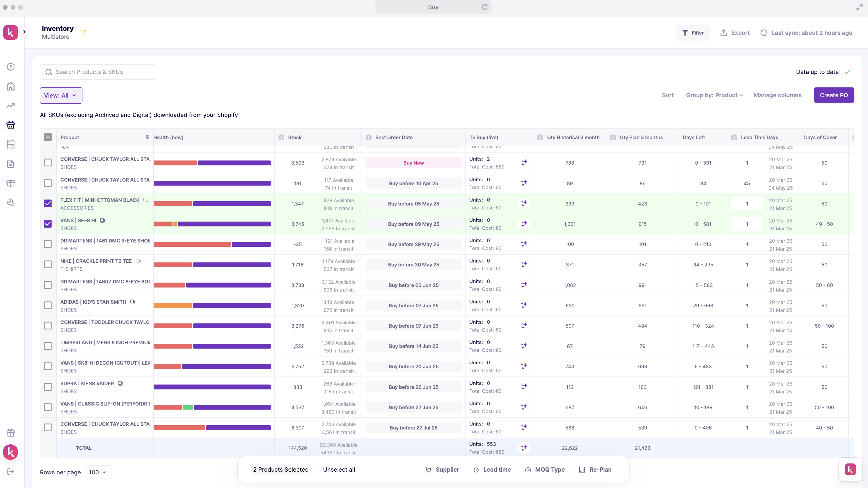This screenshot has width=868, height=488.
Task: Check the SUPRA MENS VAIDER checkbox
Action: [x=48, y=387]
